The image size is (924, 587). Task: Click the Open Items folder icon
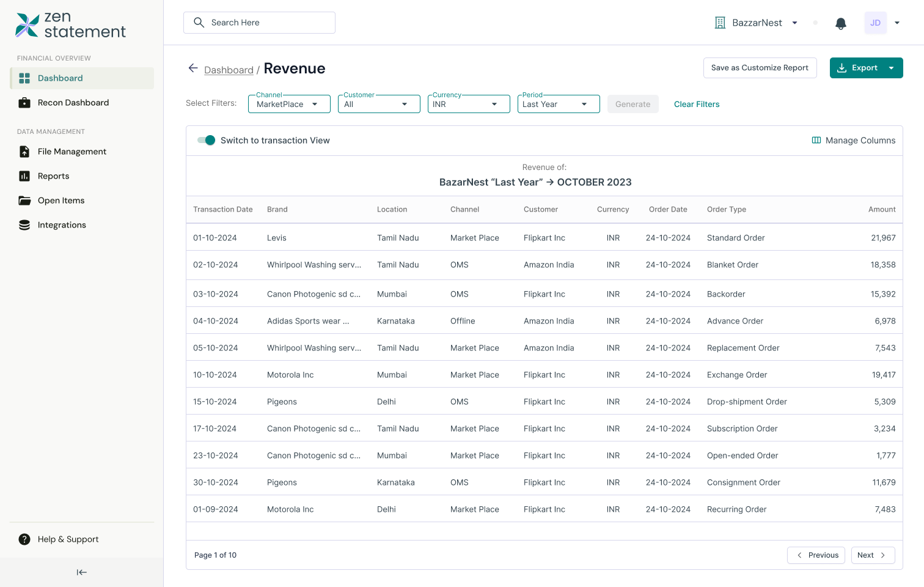point(24,201)
